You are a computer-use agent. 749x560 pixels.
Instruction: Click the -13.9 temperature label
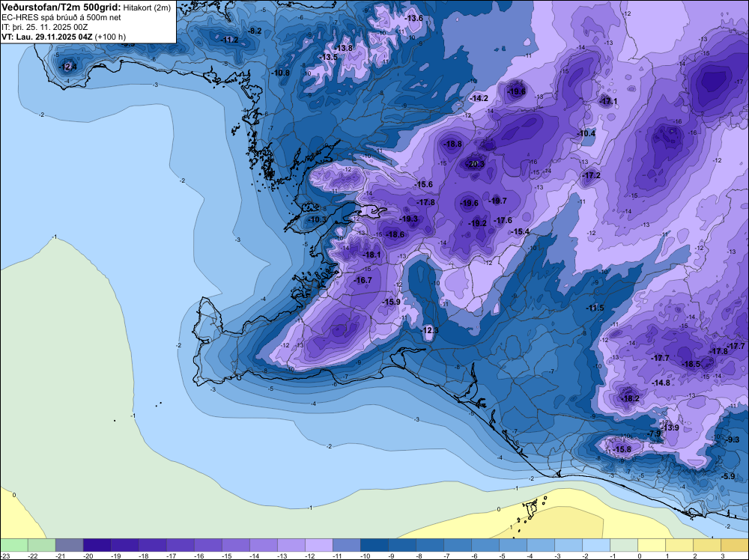click(670, 427)
